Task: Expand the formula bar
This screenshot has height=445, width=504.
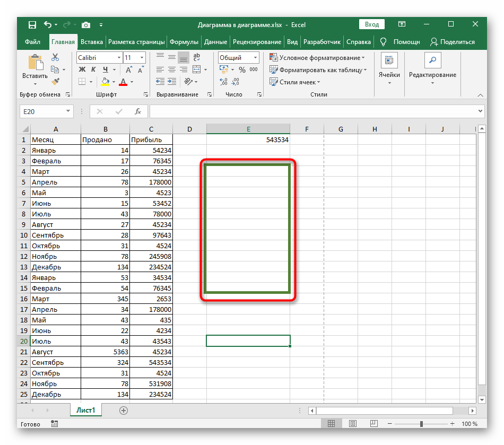Action: (480, 111)
